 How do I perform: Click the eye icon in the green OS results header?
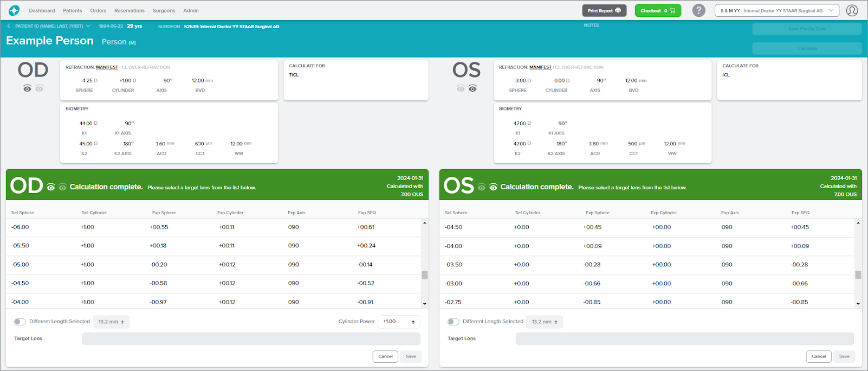493,187
